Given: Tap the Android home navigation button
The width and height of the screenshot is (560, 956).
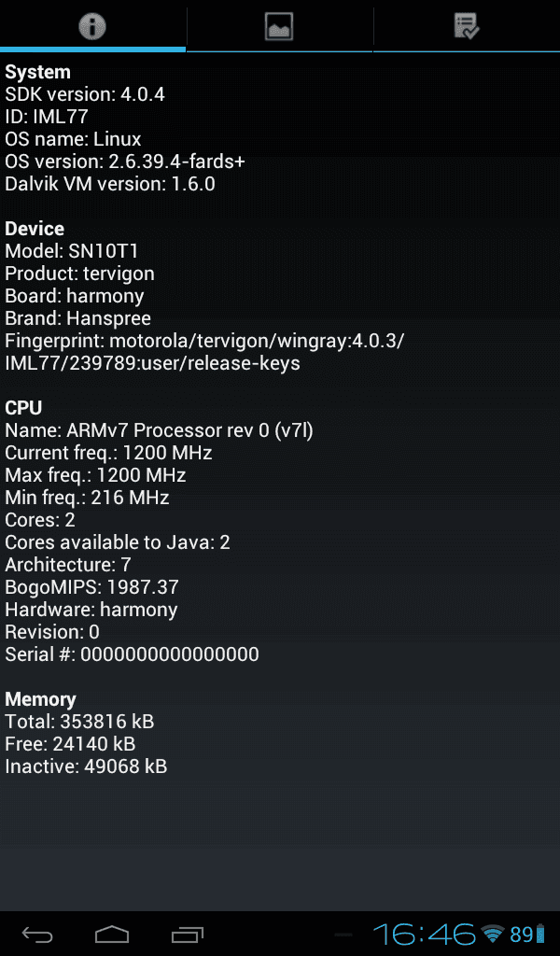Looking at the screenshot, I should [112, 934].
